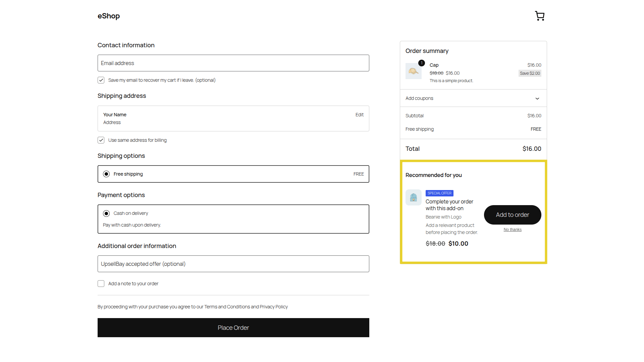The height and width of the screenshot is (362, 644).
Task: Focus the UpsellBay accepted offer field
Action: [233, 264]
